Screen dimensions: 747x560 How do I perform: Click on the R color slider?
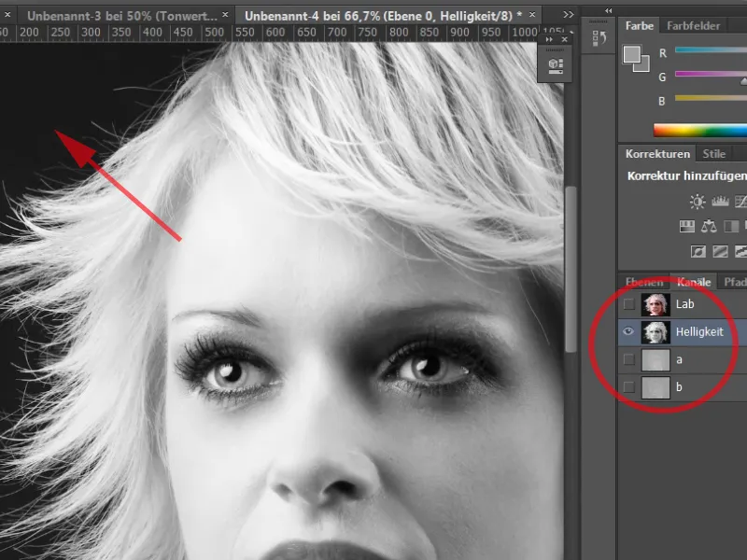point(711,50)
